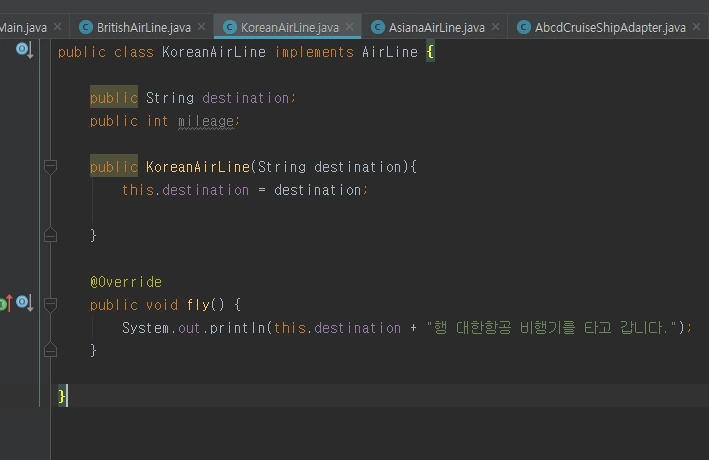Click the class closing brace on last line
This screenshot has width=709, height=460.
(x=62, y=396)
